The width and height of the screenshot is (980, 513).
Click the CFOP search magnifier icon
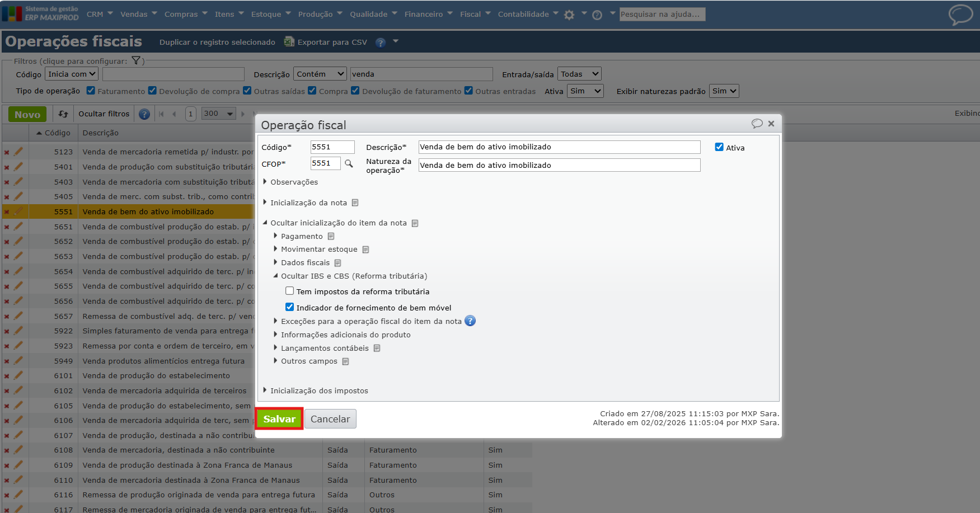pyautogui.click(x=349, y=163)
